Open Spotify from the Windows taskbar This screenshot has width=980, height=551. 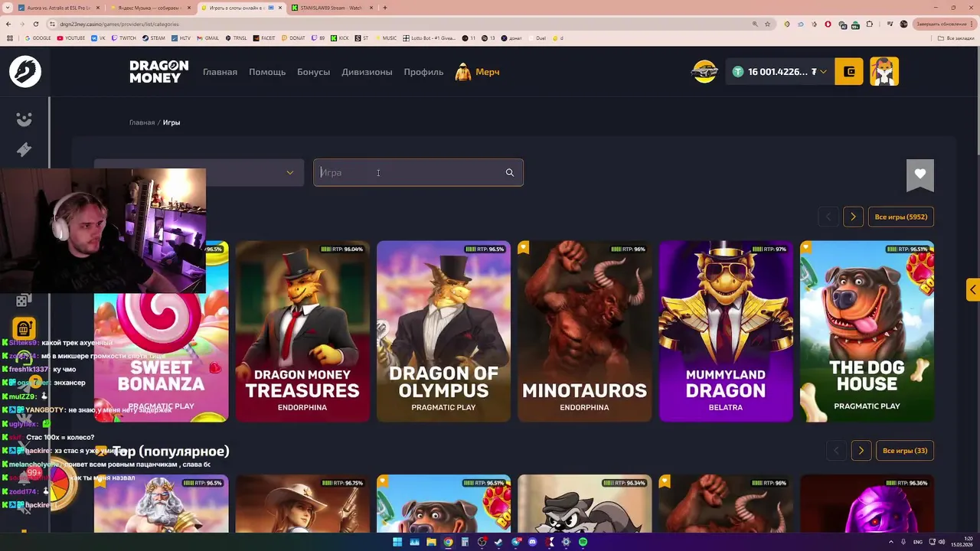583,542
